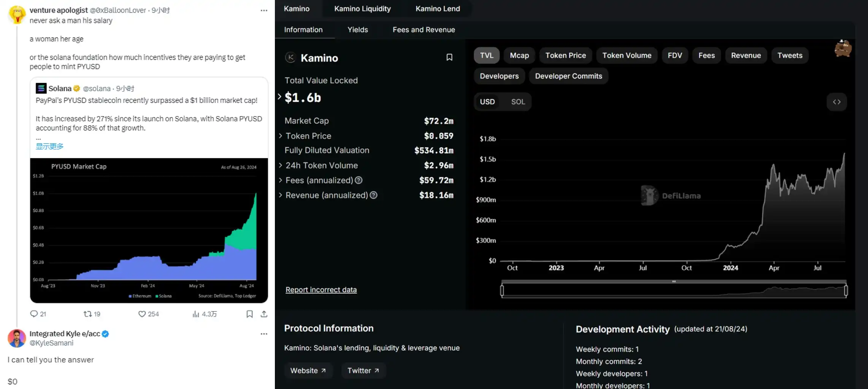
Task: Enable Token Volume on the chart
Action: click(x=627, y=55)
